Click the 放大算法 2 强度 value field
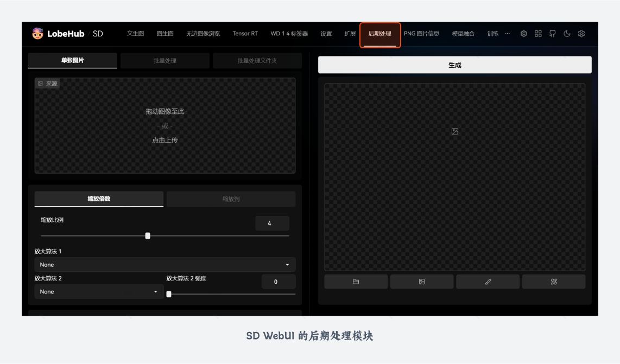The height and width of the screenshot is (364, 620). tap(279, 282)
